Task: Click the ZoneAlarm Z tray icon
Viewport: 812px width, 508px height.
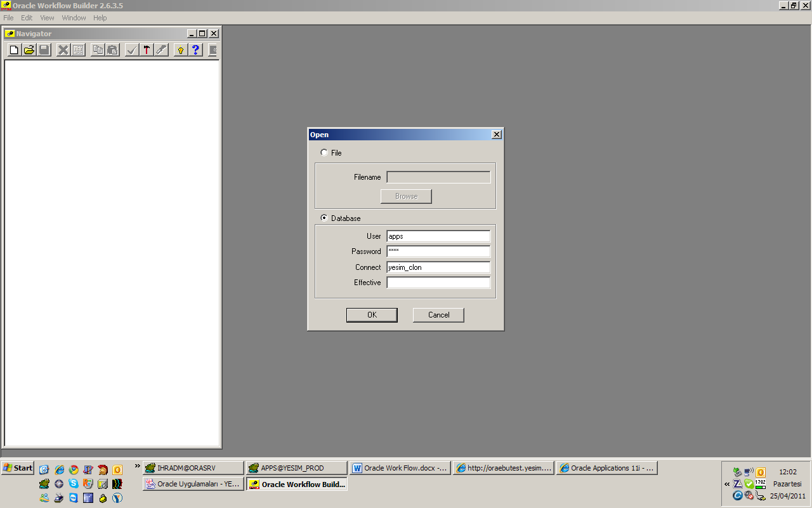Action: (738, 484)
